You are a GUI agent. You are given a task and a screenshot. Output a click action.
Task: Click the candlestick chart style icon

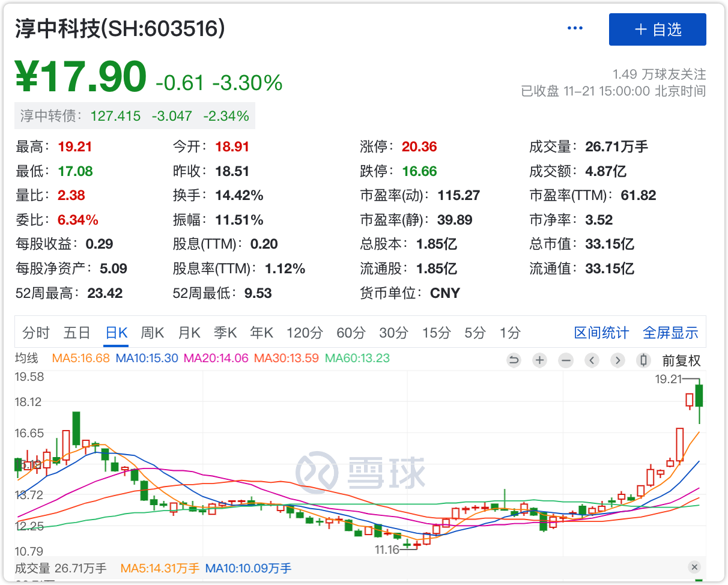(x=644, y=360)
